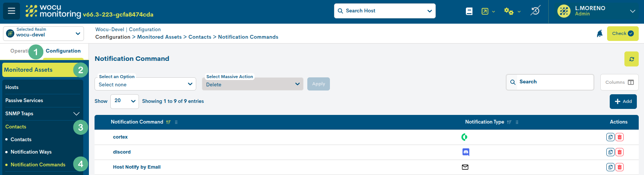Click the Contacts breadcrumb link
This screenshot has height=175, width=644.
pos(200,37)
